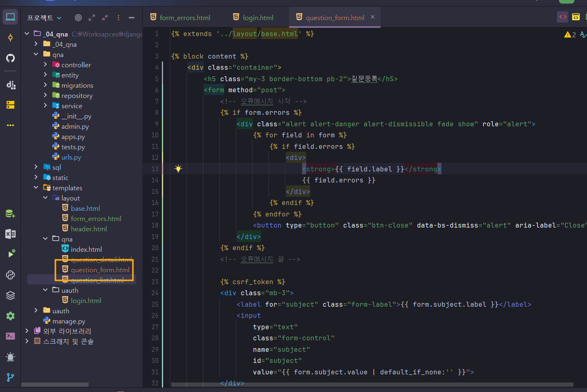
Task: Show more tool windows ellipsis
Action: coord(11,125)
